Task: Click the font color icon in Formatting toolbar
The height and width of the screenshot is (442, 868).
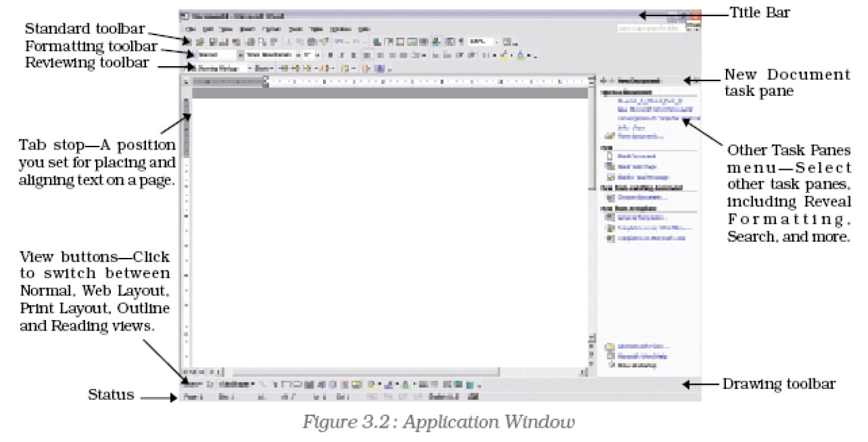Action: tap(521, 55)
